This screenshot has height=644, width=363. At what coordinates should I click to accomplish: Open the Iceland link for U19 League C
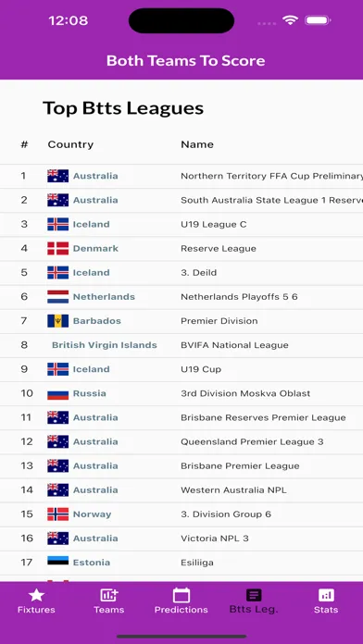(x=92, y=224)
